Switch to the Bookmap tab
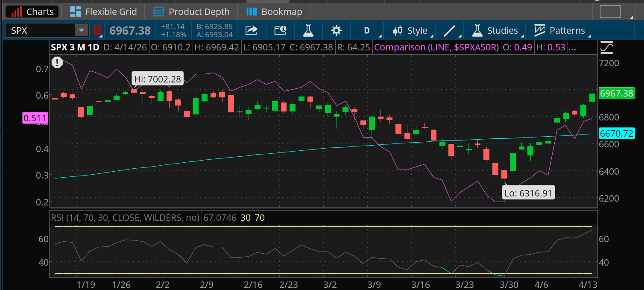644x290 pixels. 274,11
